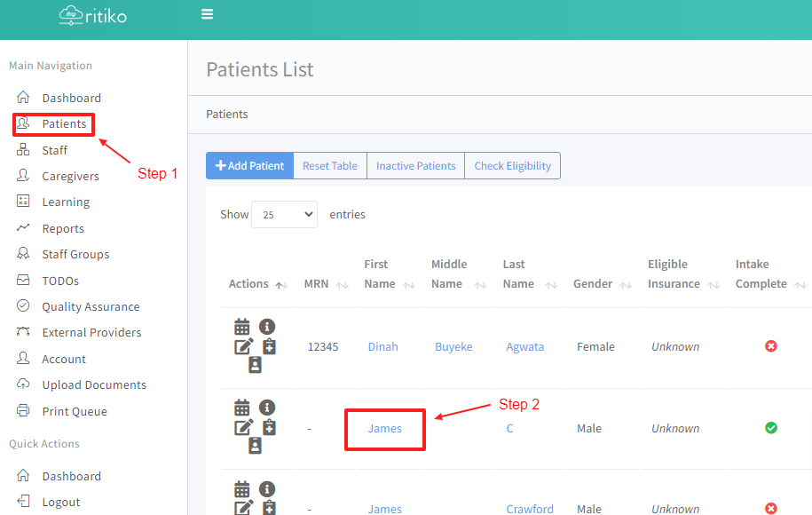Click the Add Patient button

click(x=249, y=166)
